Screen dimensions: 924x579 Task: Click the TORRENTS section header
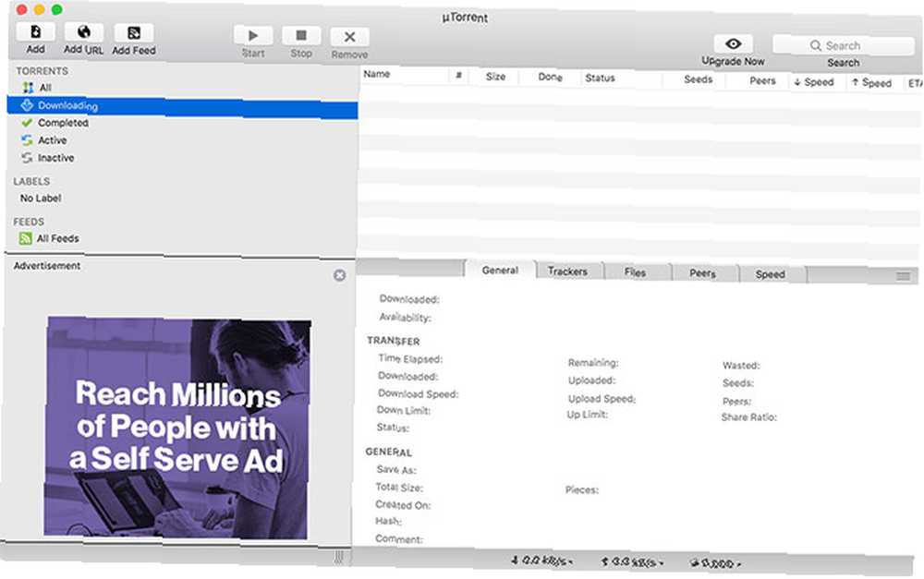42,71
